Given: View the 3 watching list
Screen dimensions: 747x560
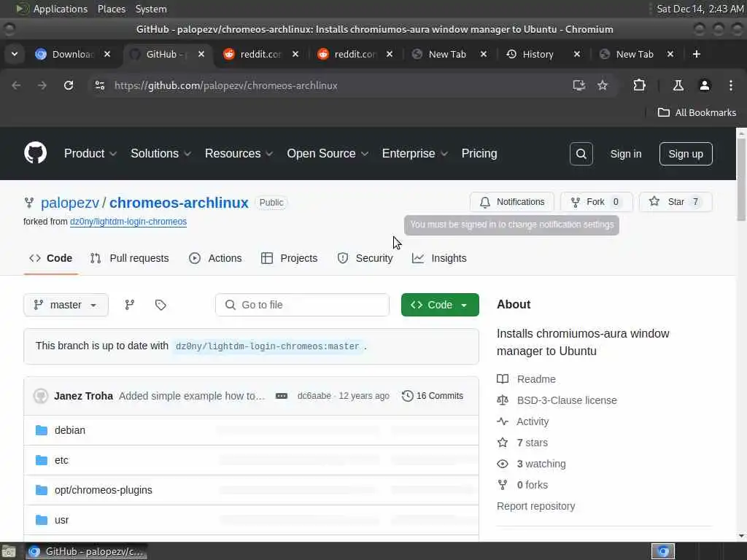Looking at the screenshot, I should [x=541, y=464].
